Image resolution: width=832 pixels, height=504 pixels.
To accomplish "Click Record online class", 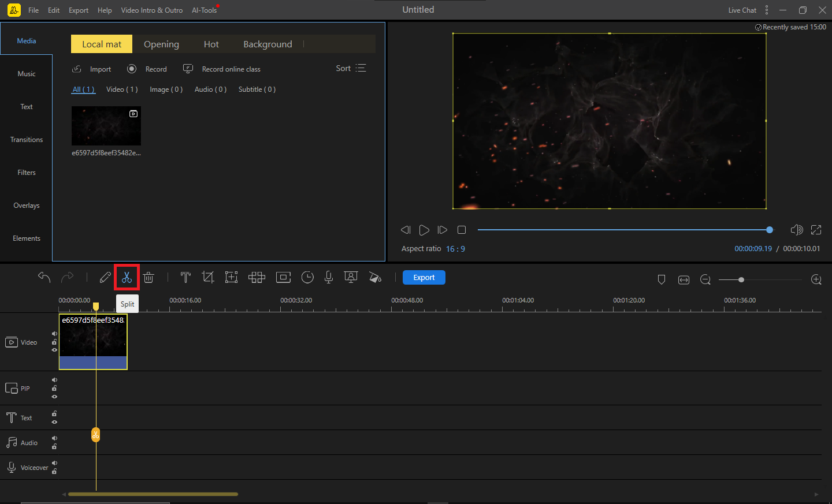I will tap(222, 69).
